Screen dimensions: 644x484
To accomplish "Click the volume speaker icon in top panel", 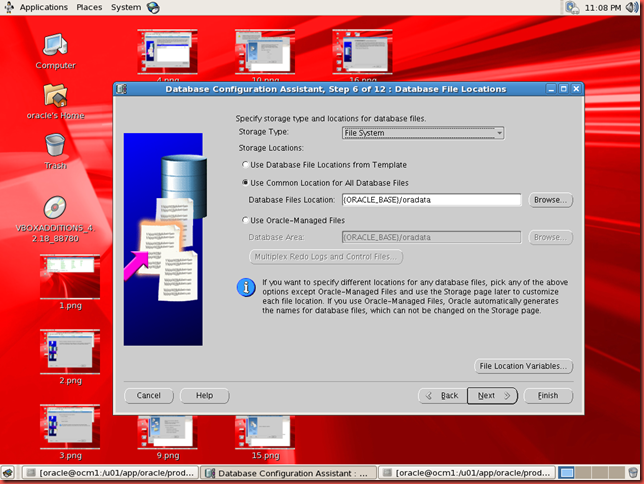I will pos(632,7).
